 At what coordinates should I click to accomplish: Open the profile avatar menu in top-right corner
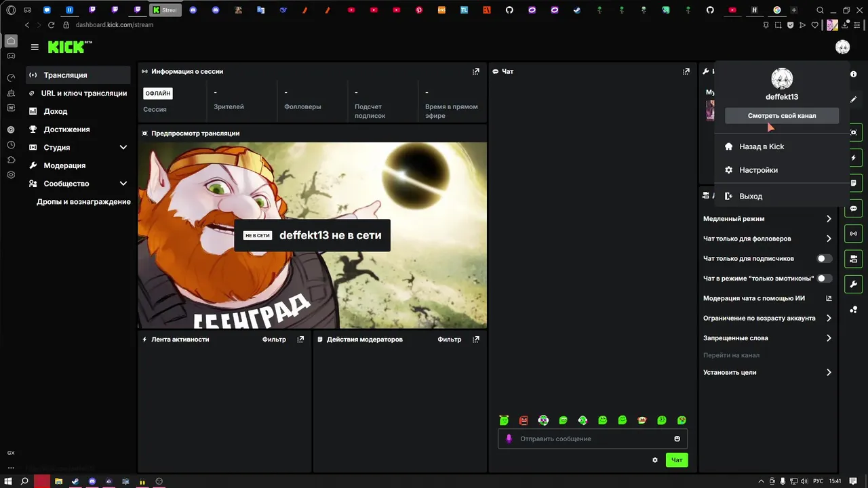pos(842,47)
